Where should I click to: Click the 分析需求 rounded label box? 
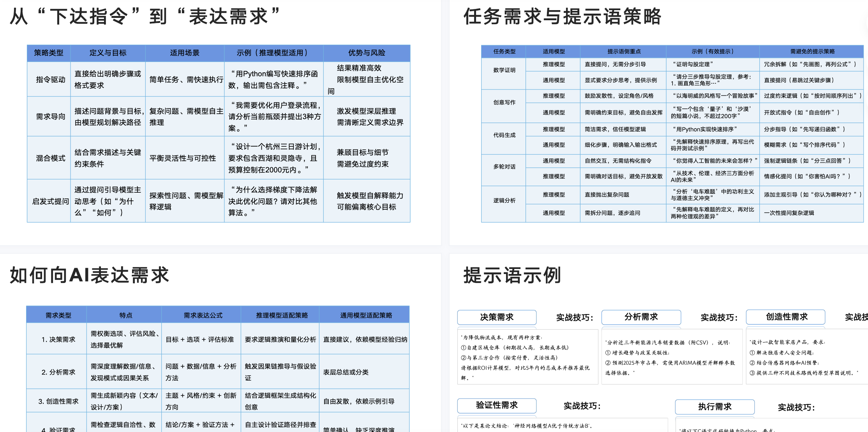pyautogui.click(x=641, y=317)
